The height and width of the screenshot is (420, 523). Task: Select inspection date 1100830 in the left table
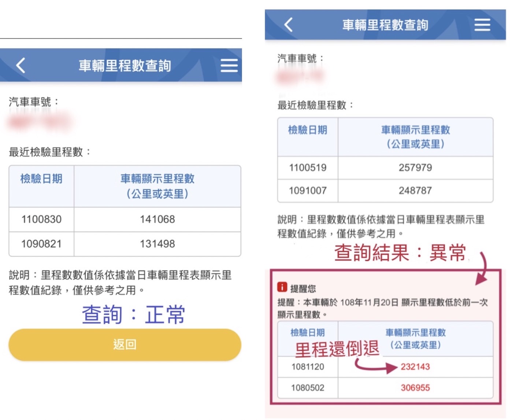pos(41,220)
